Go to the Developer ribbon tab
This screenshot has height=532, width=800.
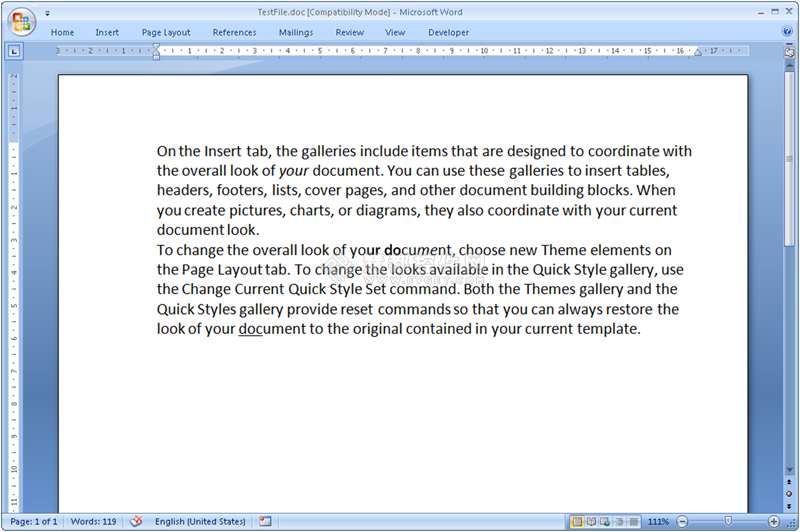(x=448, y=33)
